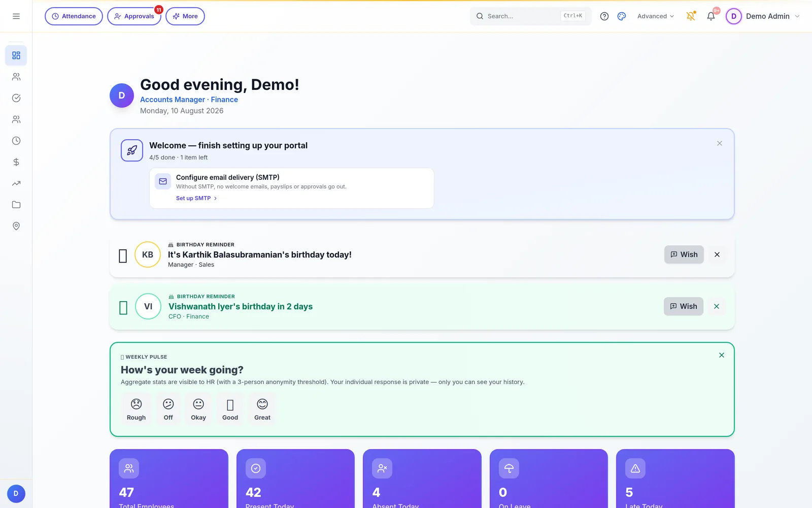The image size is (812, 508).
Task: Wish Karthik Balasubramanian happy birthday
Action: [x=684, y=255]
